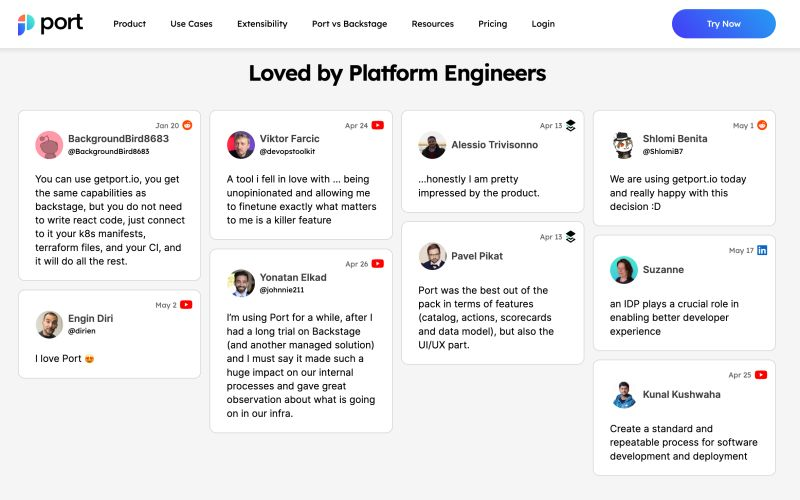The image size is (800, 500).
Task: Click Shlomi Benita's snowman avatar
Action: (623, 145)
